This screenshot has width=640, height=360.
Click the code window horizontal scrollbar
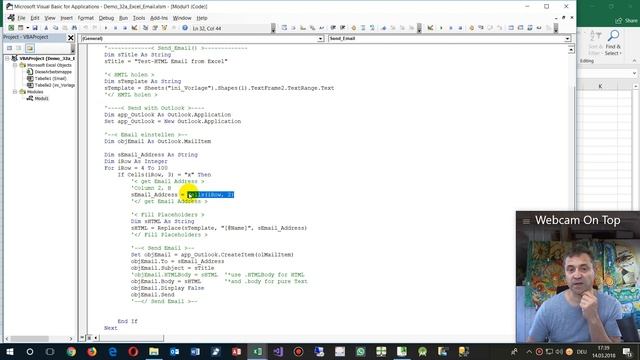(x=131, y=338)
